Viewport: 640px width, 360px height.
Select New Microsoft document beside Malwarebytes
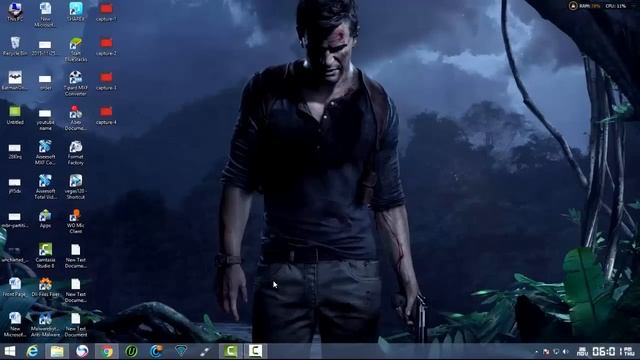coord(15,324)
